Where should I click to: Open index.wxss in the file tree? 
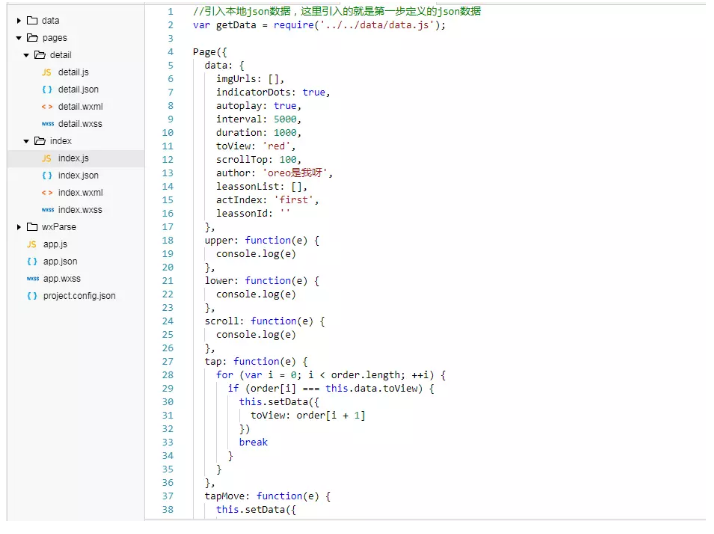point(80,210)
